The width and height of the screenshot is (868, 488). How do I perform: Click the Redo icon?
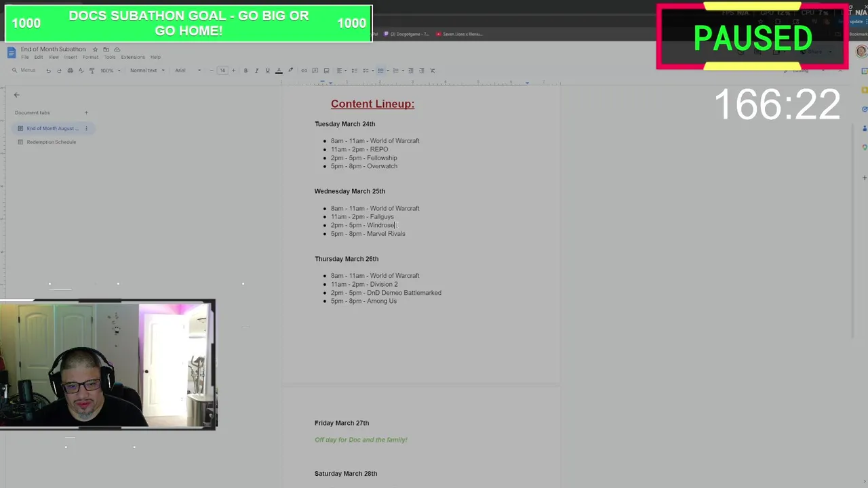pyautogui.click(x=59, y=70)
